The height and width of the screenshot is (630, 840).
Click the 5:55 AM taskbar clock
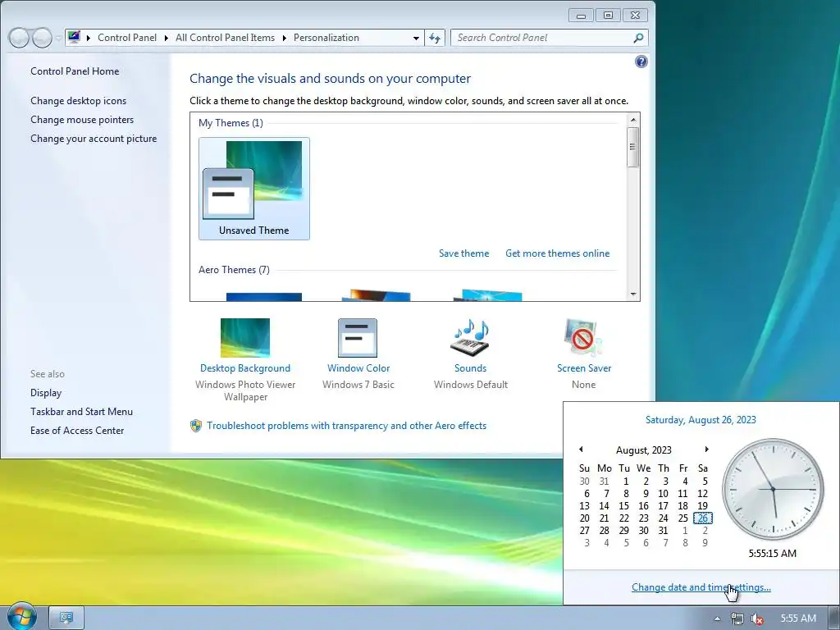click(x=797, y=619)
